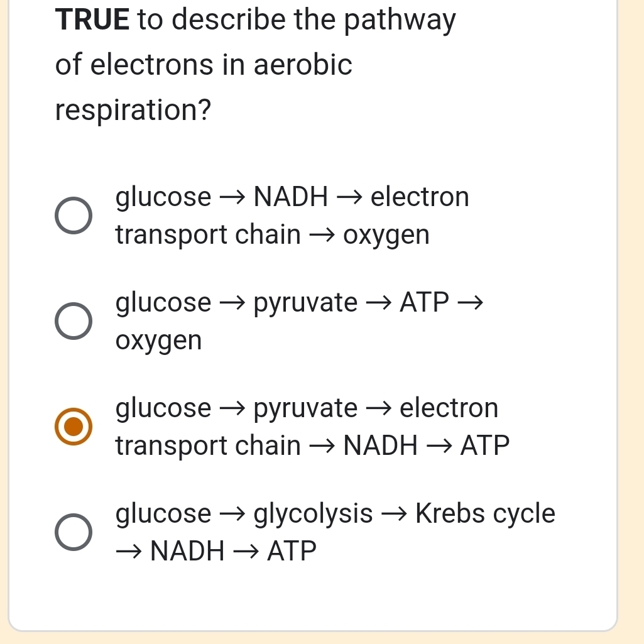
Task: Click the word oxygen in the first answer
Action: coord(386,235)
